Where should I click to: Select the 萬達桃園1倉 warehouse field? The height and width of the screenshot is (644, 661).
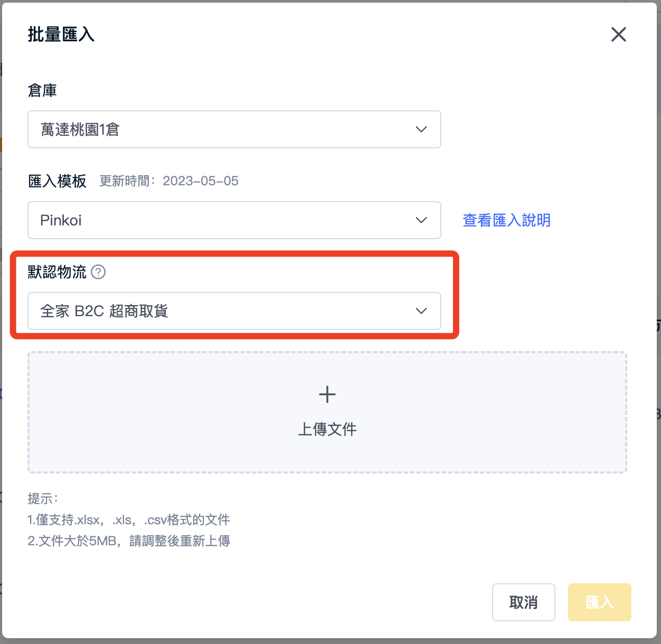[234, 129]
